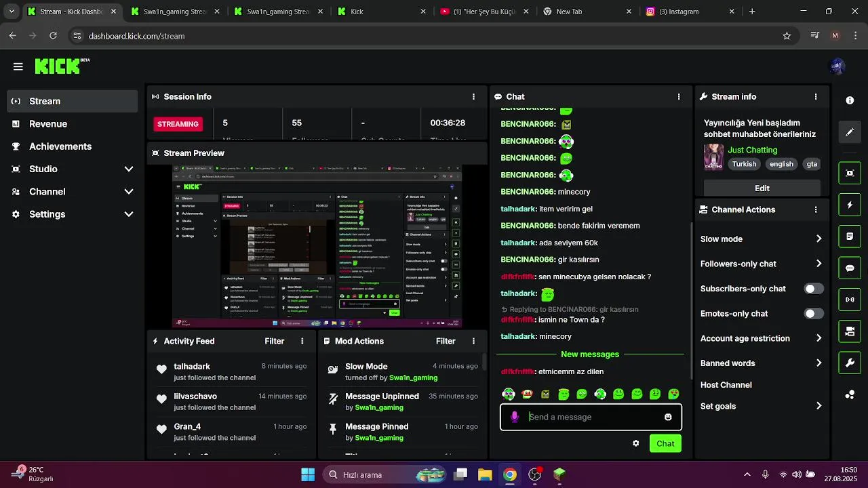The width and height of the screenshot is (868, 488).
Task: Insert the heart-eyes emote from quick row
Action: point(673,394)
